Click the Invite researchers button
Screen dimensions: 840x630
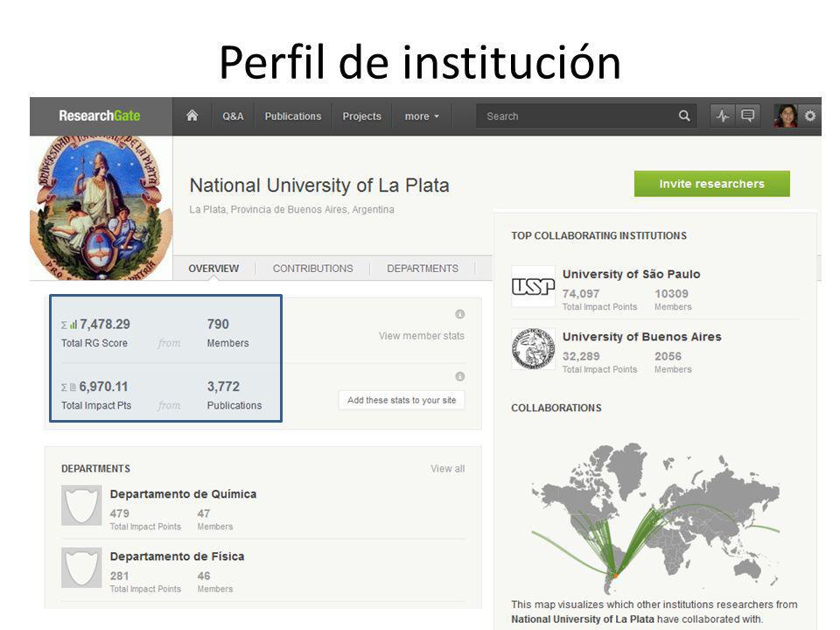pyautogui.click(x=712, y=184)
